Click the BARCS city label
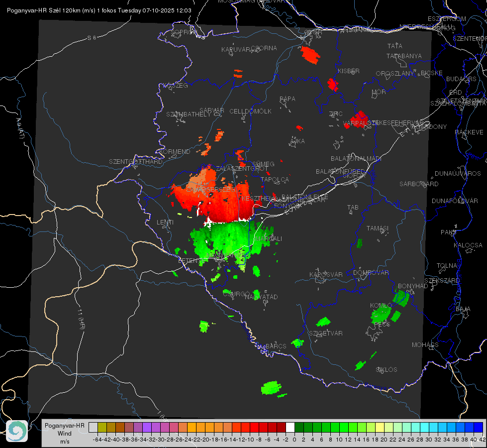487x448 pixels. coord(276,346)
